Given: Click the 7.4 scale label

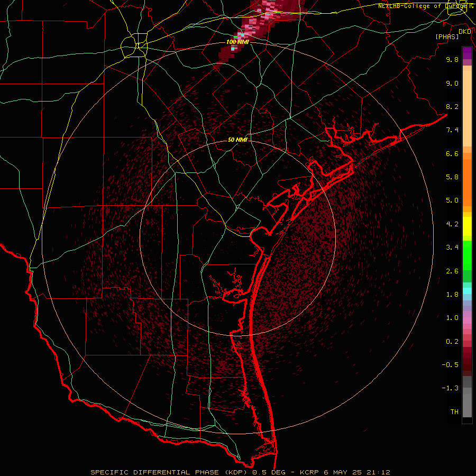Looking at the screenshot, I should point(452,130).
